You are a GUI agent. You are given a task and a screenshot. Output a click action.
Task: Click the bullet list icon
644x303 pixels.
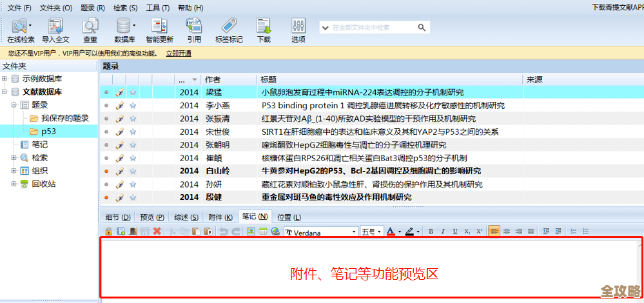pyautogui.click(x=586, y=231)
